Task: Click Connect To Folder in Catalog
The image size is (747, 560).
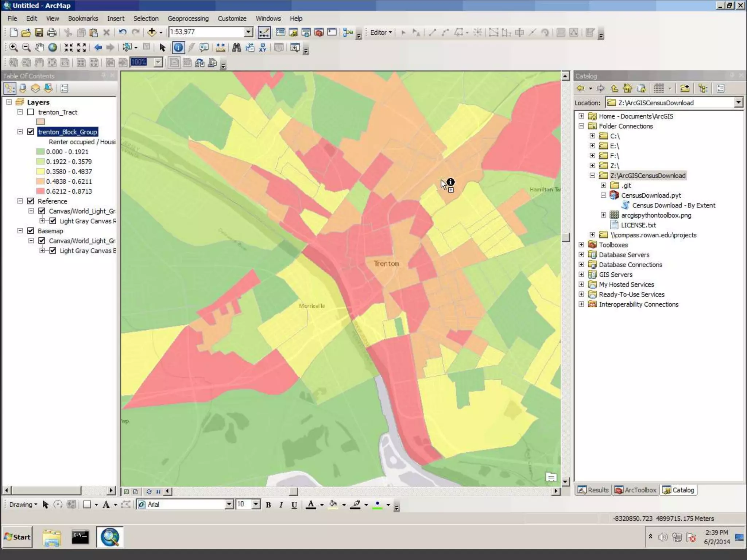Action: 685,88
